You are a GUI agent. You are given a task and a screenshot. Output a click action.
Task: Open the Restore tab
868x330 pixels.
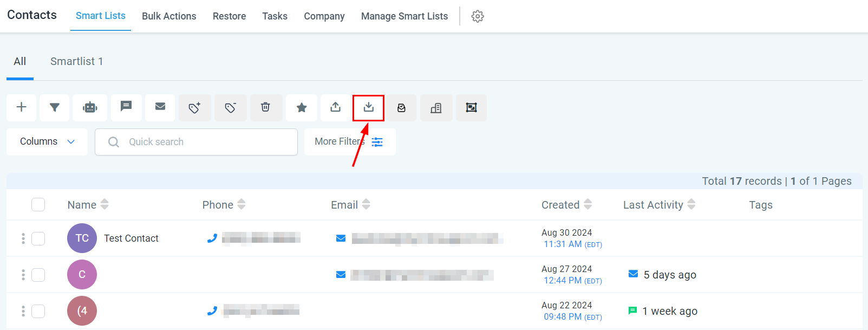point(230,16)
